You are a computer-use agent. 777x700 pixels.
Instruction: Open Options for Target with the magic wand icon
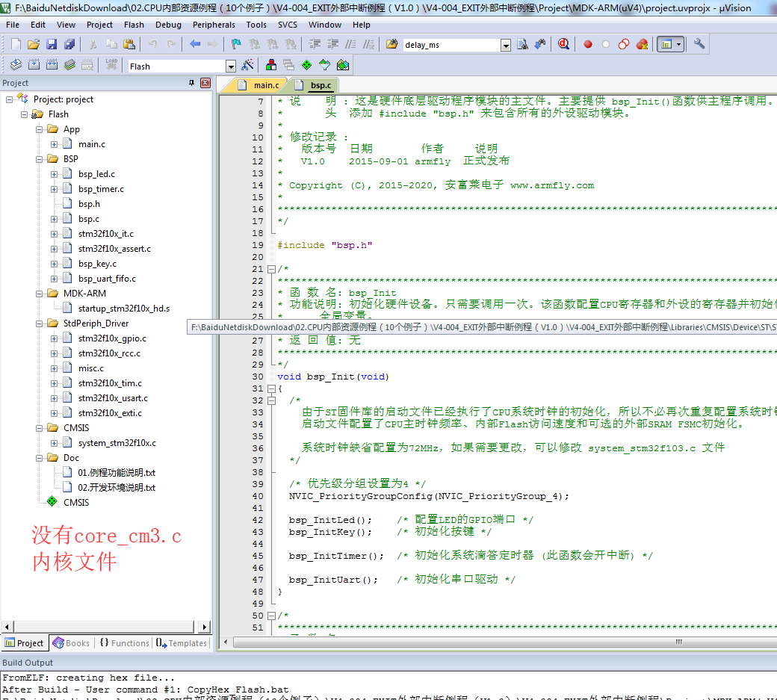pos(247,65)
